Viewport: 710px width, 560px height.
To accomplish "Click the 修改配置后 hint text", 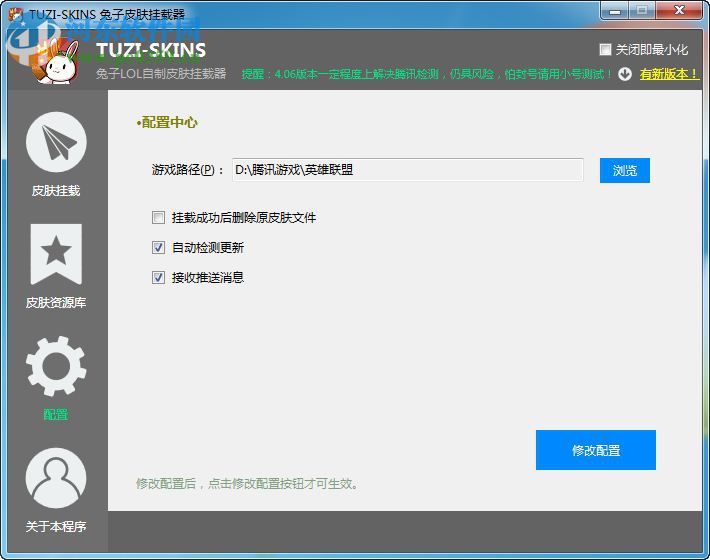I will click(x=247, y=483).
